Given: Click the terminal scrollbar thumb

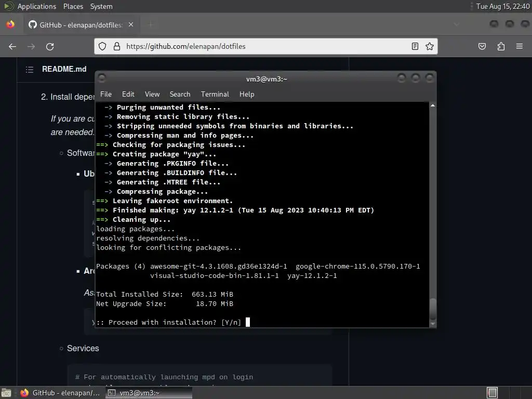Looking at the screenshot, I should [433, 309].
